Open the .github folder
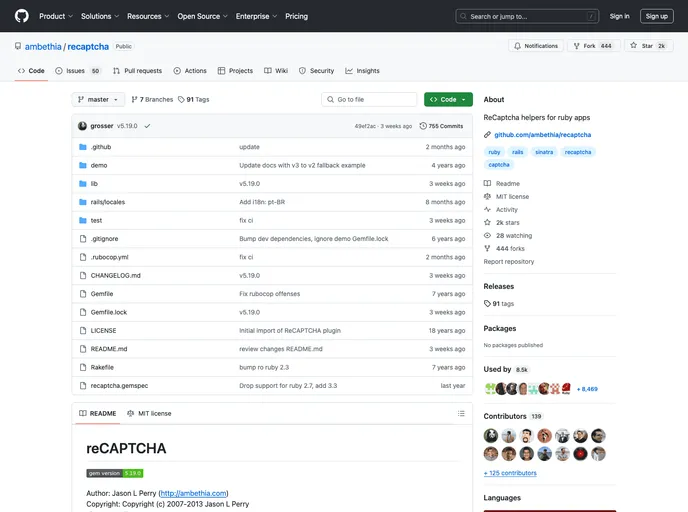Image resolution: width=688 pixels, height=512 pixels. click(101, 147)
